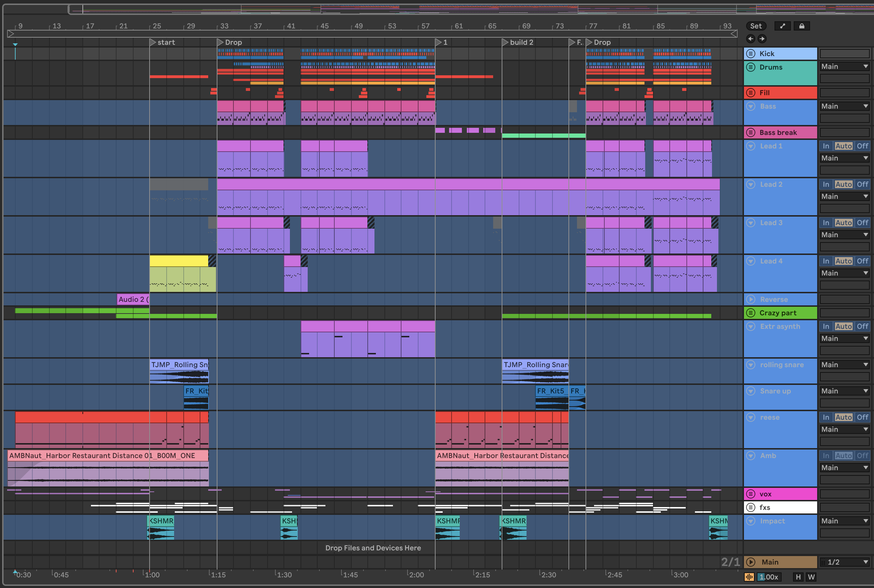Viewport: 874px width, 588px height.
Task: Click the Main track play icon
Action: click(751, 562)
